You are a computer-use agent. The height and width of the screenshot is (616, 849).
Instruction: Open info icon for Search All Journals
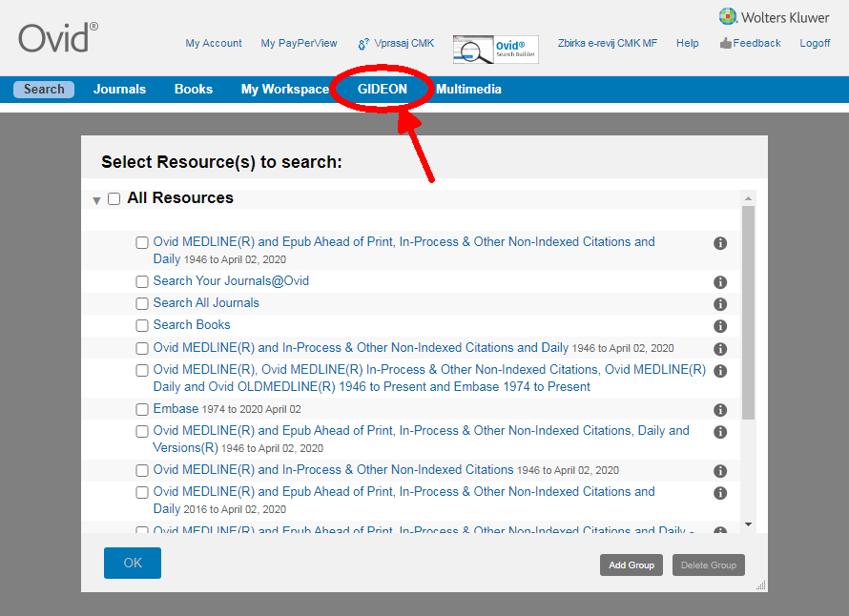(x=720, y=304)
